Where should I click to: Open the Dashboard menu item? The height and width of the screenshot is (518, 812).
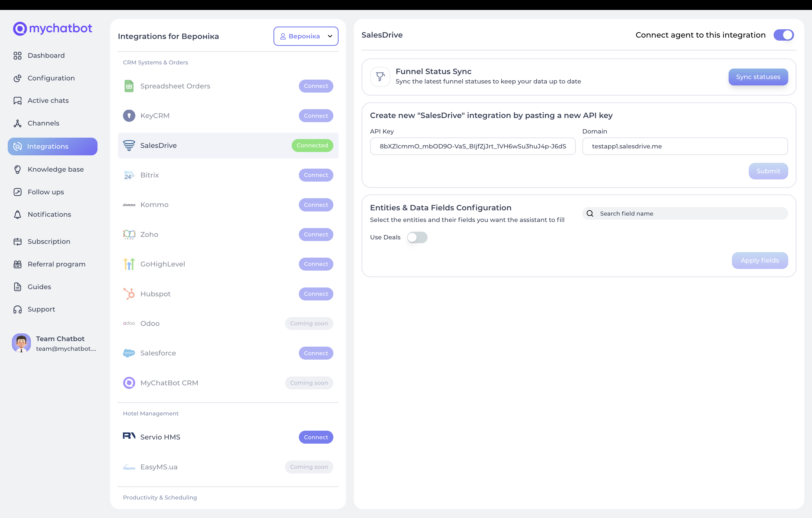click(x=46, y=55)
